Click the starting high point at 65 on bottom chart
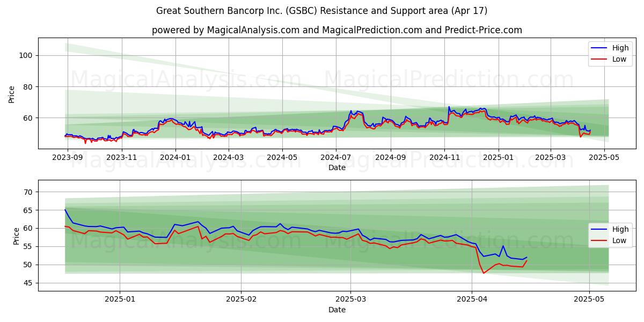The image size is (644, 322). [x=65, y=210]
